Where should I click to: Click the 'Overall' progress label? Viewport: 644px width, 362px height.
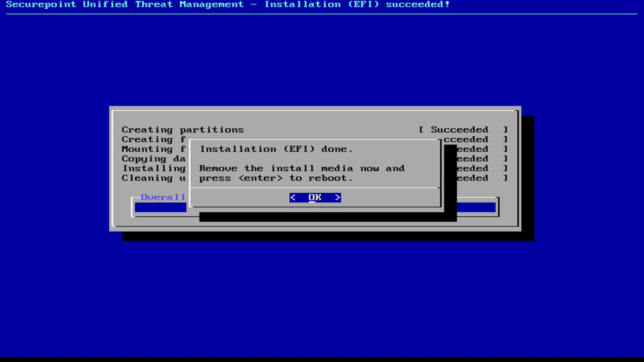tap(163, 197)
